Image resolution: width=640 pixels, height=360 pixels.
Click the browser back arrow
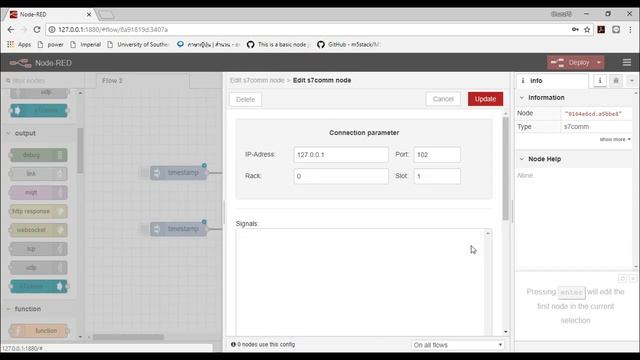[x=11, y=30]
